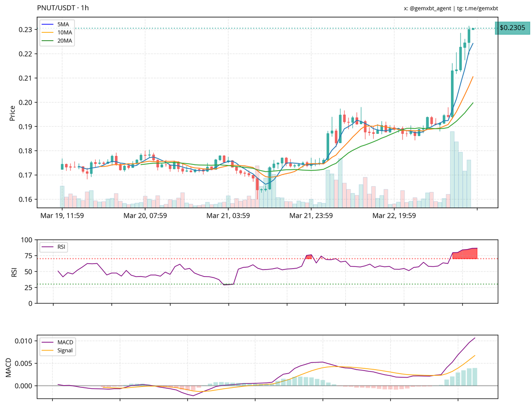Click the $0.2305 price tag

coord(512,27)
